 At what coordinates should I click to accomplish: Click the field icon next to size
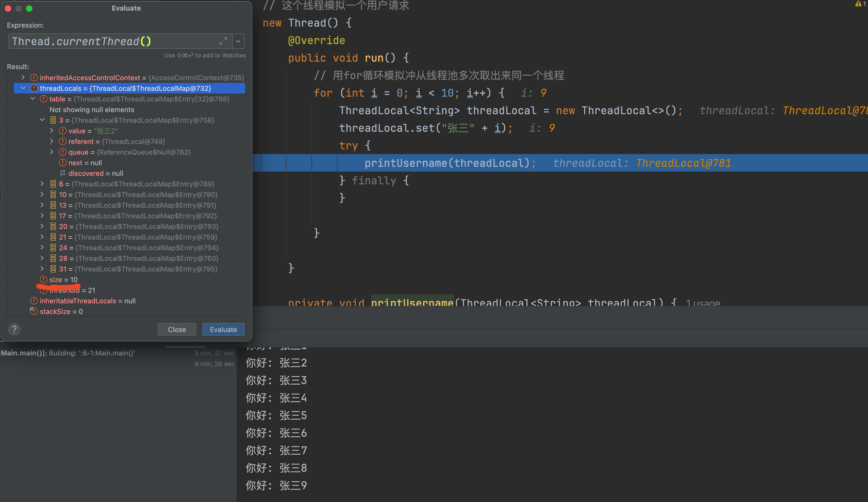click(x=43, y=279)
